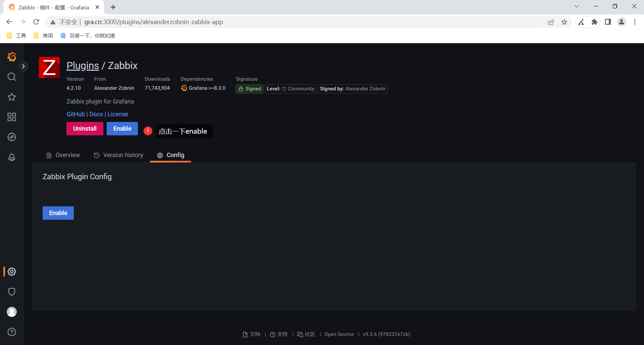
Task: Click the share page icon in address bar
Action: (x=551, y=22)
